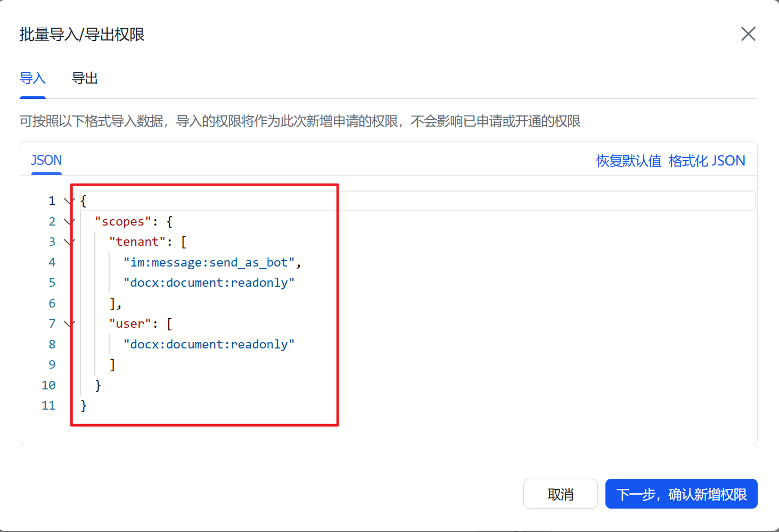Click line number 5 in the gutter
Image resolution: width=779 pixels, height=532 pixels.
[52, 282]
